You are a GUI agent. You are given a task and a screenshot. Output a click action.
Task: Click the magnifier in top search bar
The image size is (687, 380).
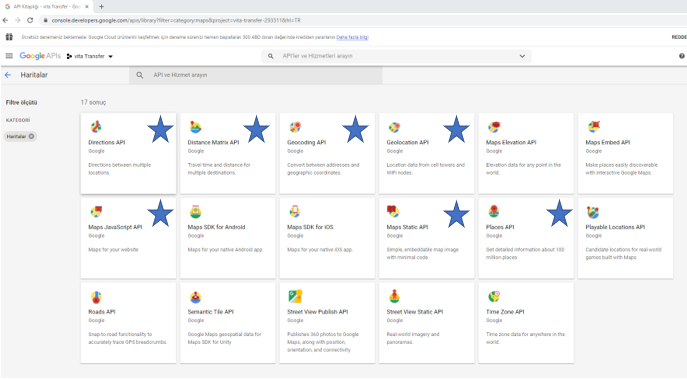(271, 56)
